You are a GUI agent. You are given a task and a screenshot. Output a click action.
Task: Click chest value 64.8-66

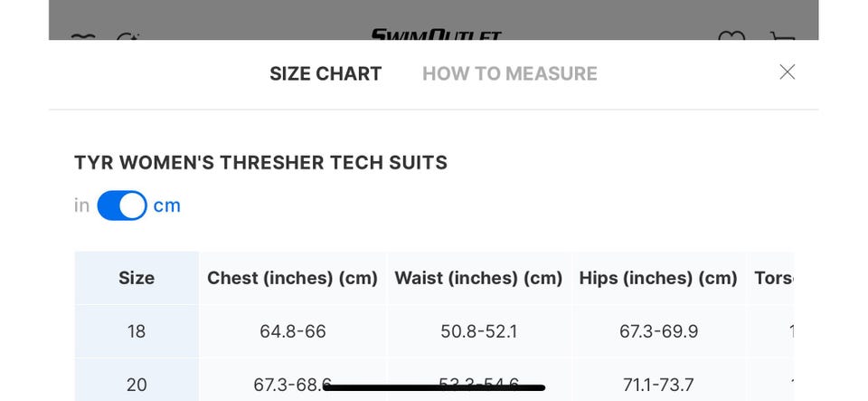pyautogui.click(x=292, y=331)
